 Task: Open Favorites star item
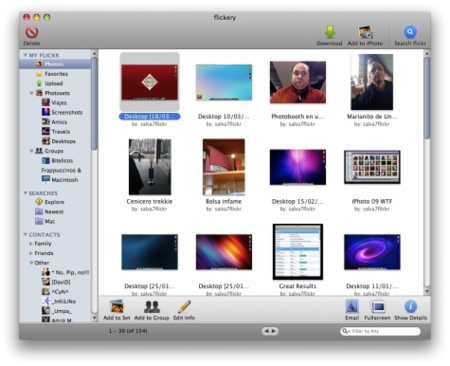click(x=55, y=74)
